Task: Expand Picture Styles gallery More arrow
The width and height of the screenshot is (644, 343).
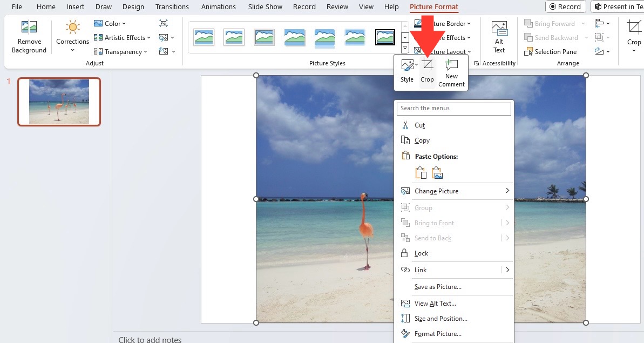Action: pos(405,48)
